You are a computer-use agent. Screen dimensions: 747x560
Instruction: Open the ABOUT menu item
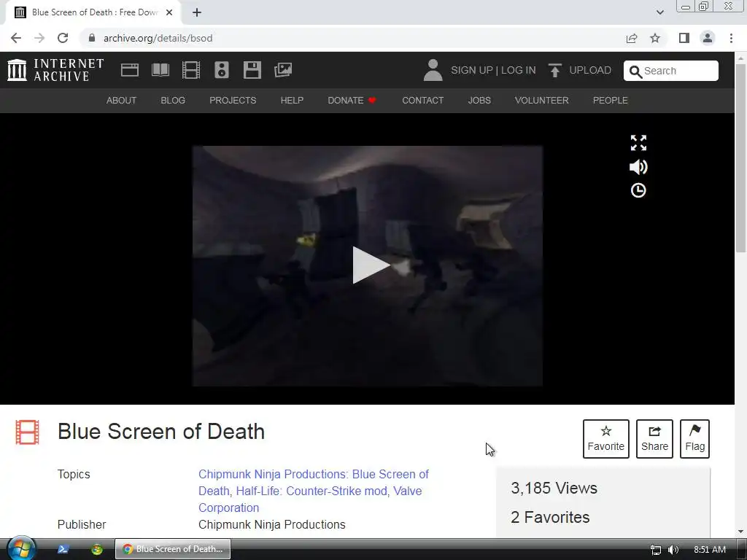tap(122, 101)
